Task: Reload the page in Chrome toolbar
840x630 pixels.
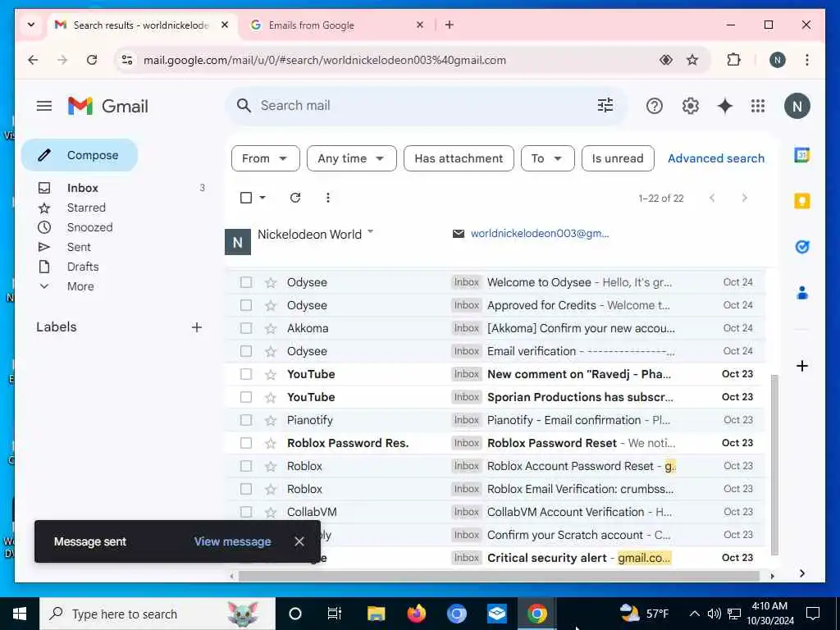Action: [92, 60]
